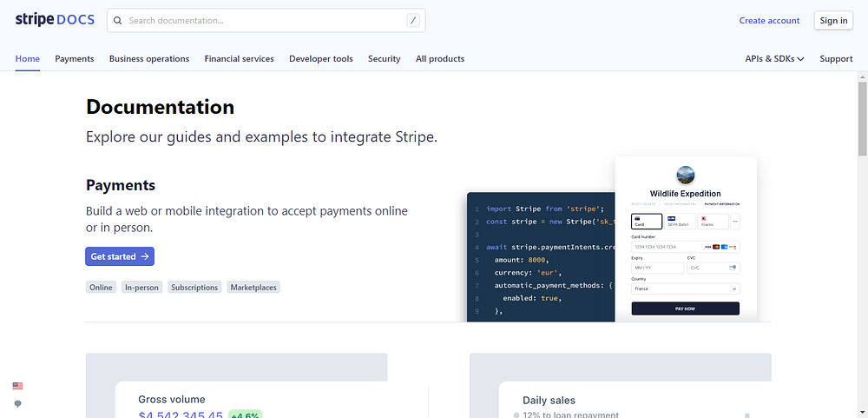This screenshot has height=418, width=868.
Task: Expand the APIs & SDKs menu
Action: coord(774,59)
